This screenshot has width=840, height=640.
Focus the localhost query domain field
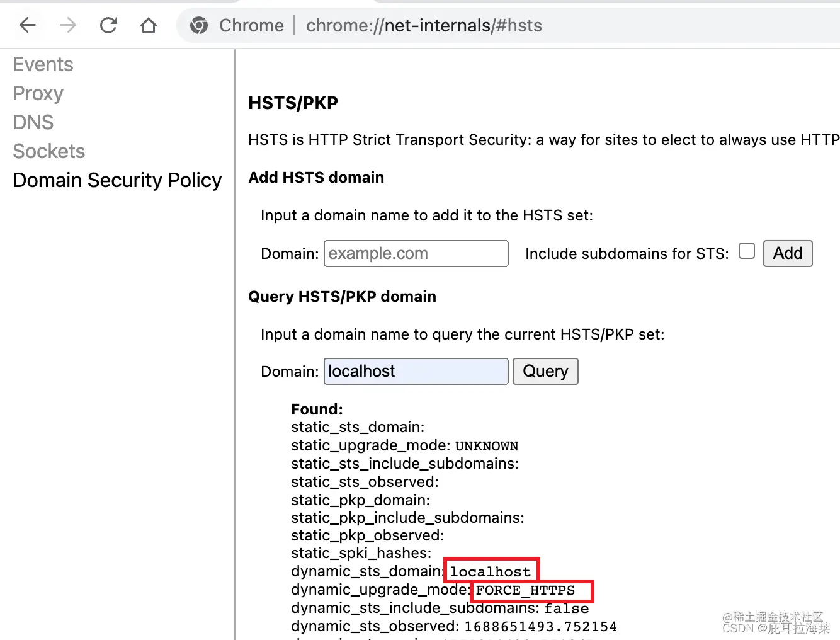point(416,371)
